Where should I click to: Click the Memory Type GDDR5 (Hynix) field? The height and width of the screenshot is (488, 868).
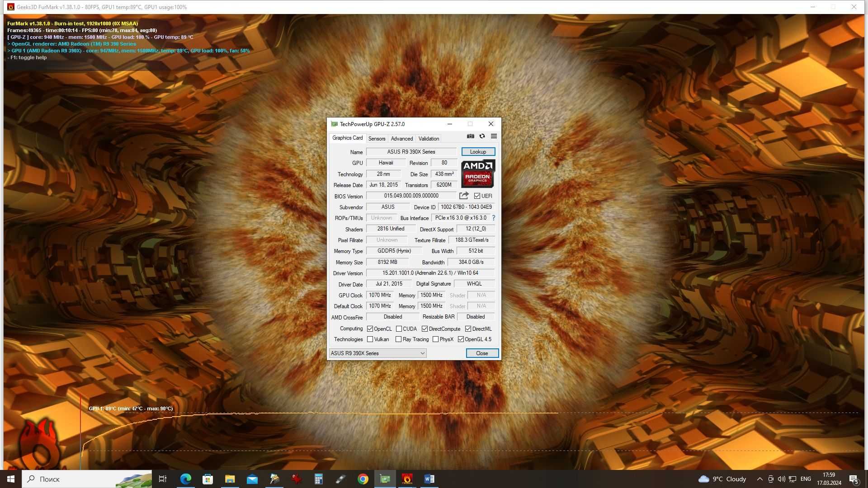coord(394,251)
